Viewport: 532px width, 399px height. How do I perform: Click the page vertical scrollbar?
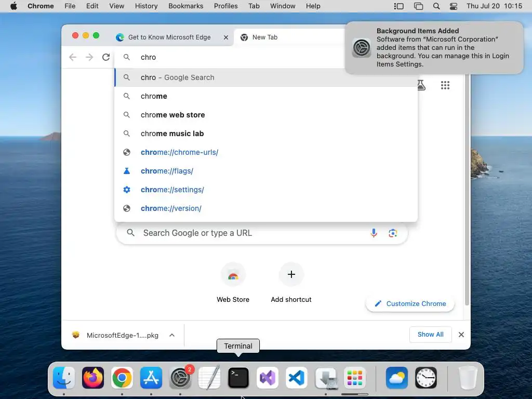(467, 190)
